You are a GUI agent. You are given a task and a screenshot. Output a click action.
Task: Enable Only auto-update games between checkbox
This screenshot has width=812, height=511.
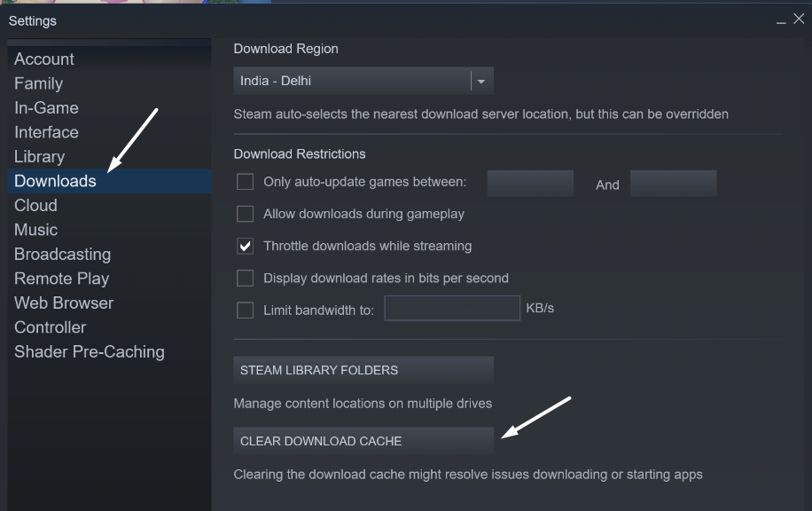[246, 183]
